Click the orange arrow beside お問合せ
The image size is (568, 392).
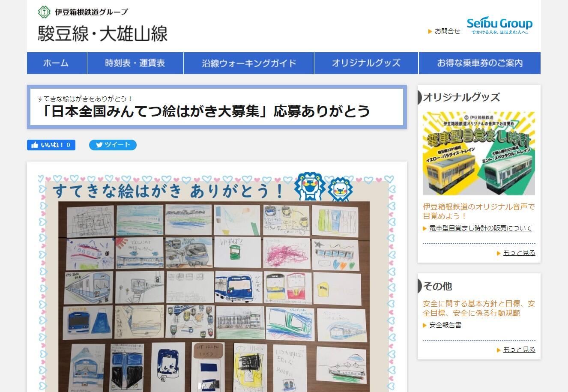pos(430,31)
